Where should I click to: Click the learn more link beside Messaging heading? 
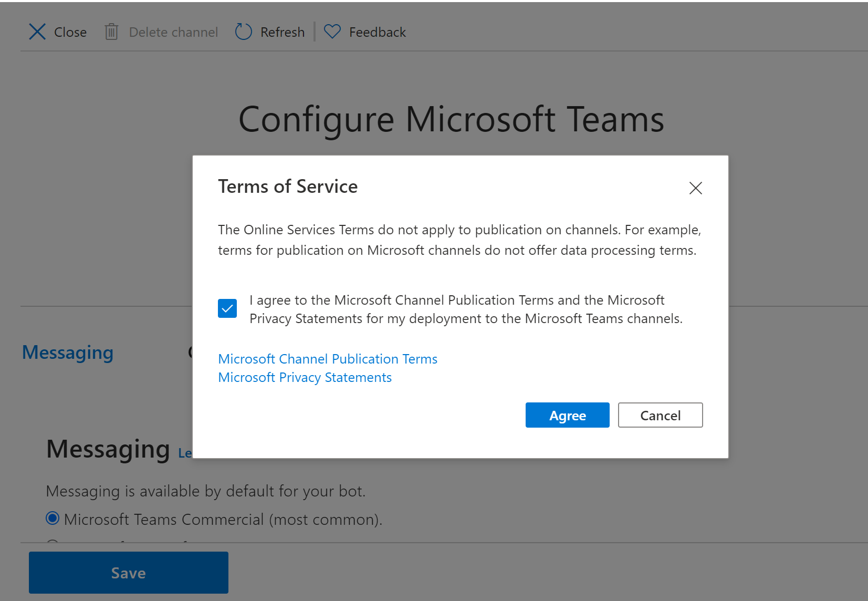coord(185,453)
